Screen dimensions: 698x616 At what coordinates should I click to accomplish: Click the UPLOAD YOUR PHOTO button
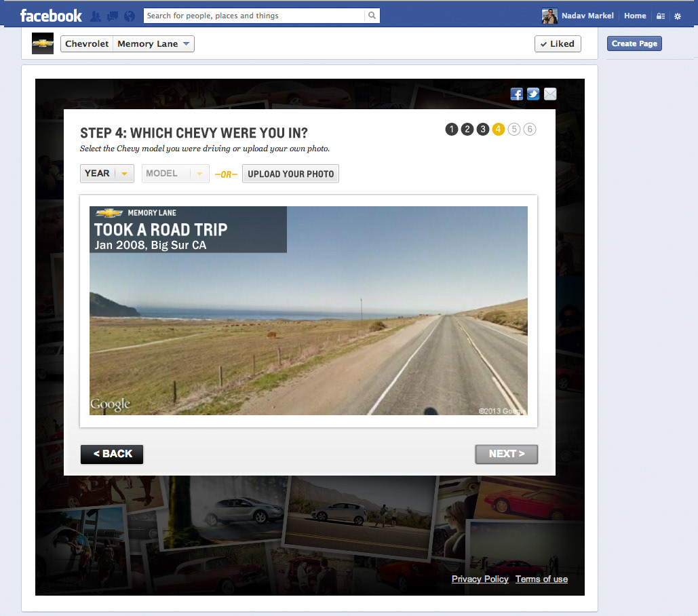[291, 174]
